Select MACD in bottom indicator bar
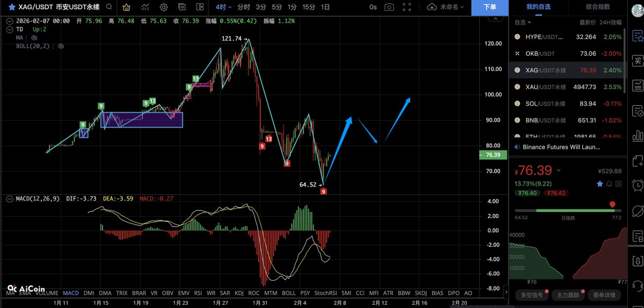Screen dimensions: 644x308 click(x=70, y=294)
